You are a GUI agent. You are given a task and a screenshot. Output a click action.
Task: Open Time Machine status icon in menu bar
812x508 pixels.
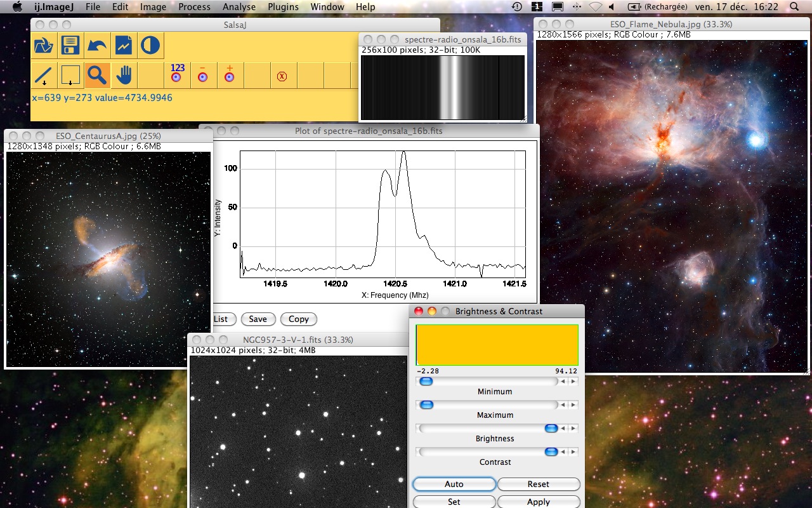[517, 6]
